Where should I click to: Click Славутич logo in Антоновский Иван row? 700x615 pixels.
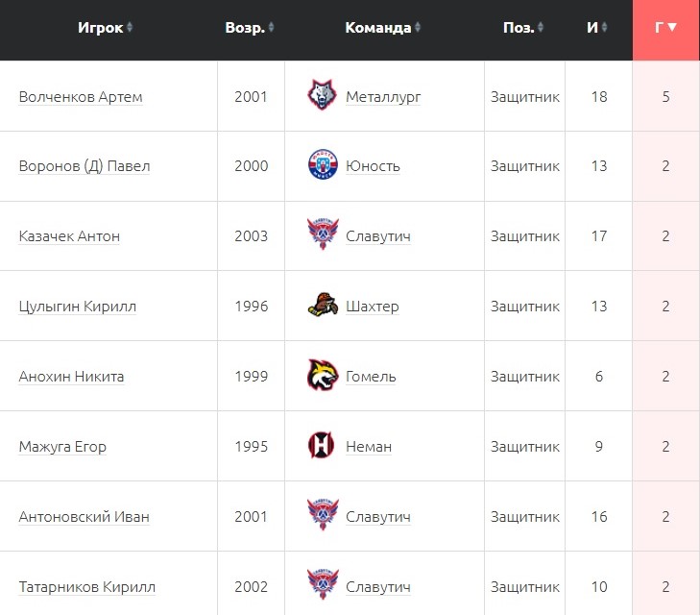[x=323, y=517]
